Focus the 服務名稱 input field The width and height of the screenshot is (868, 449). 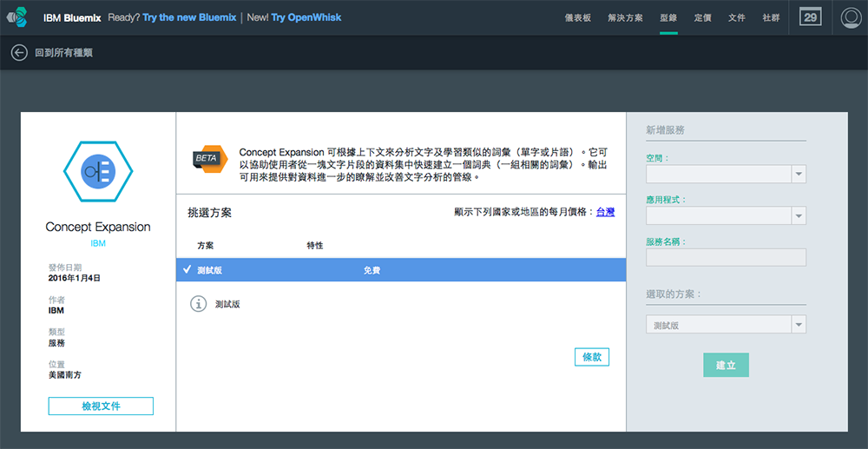tap(726, 257)
